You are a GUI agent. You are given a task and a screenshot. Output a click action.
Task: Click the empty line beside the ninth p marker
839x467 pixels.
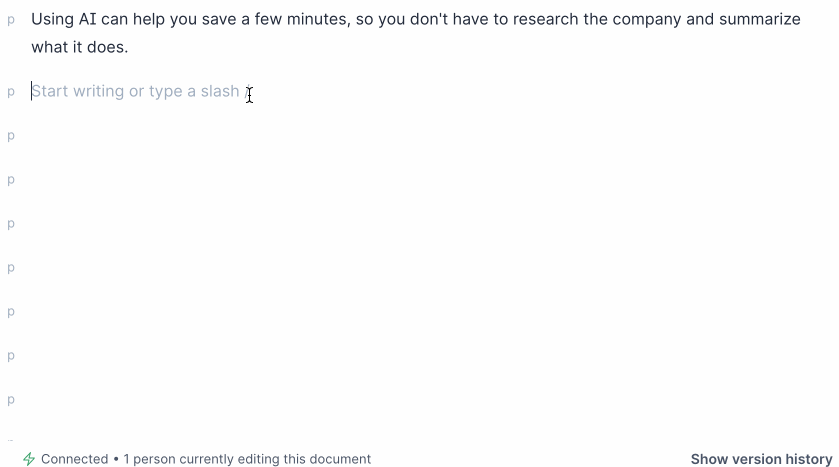point(300,400)
